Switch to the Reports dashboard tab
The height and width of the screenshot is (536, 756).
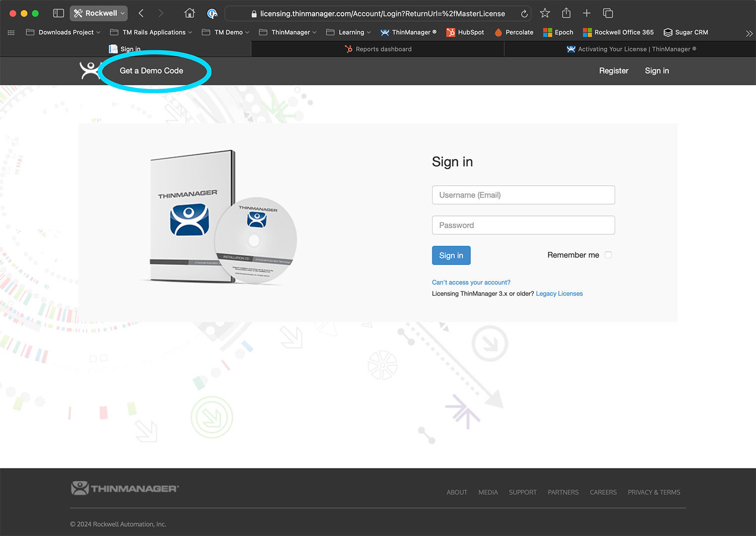[x=378, y=49]
